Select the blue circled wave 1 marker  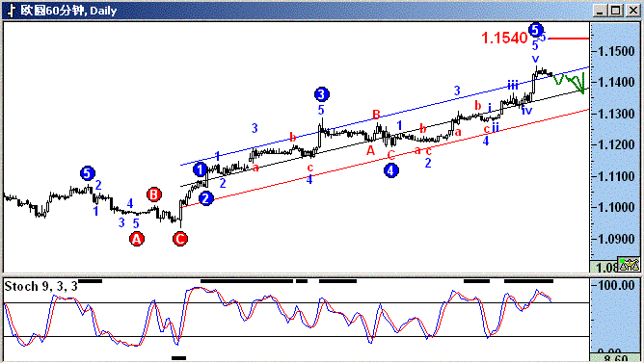(x=200, y=169)
